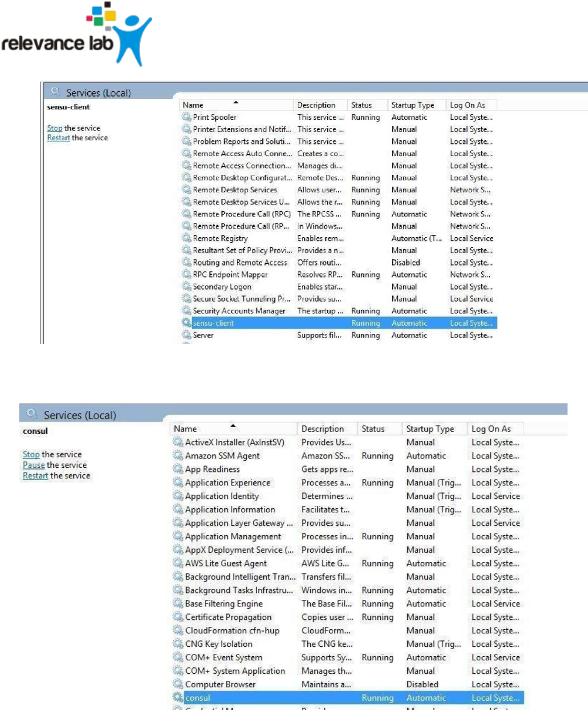Select 'Problem Reports and Soluti...' row
Viewport: 588px width, 710px height.
[x=339, y=142]
